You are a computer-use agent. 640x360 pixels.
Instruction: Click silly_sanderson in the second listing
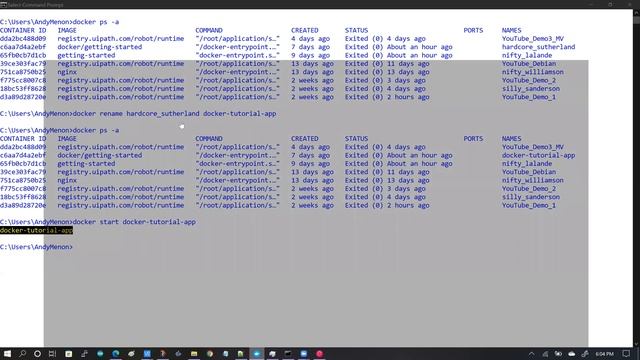coord(531,197)
